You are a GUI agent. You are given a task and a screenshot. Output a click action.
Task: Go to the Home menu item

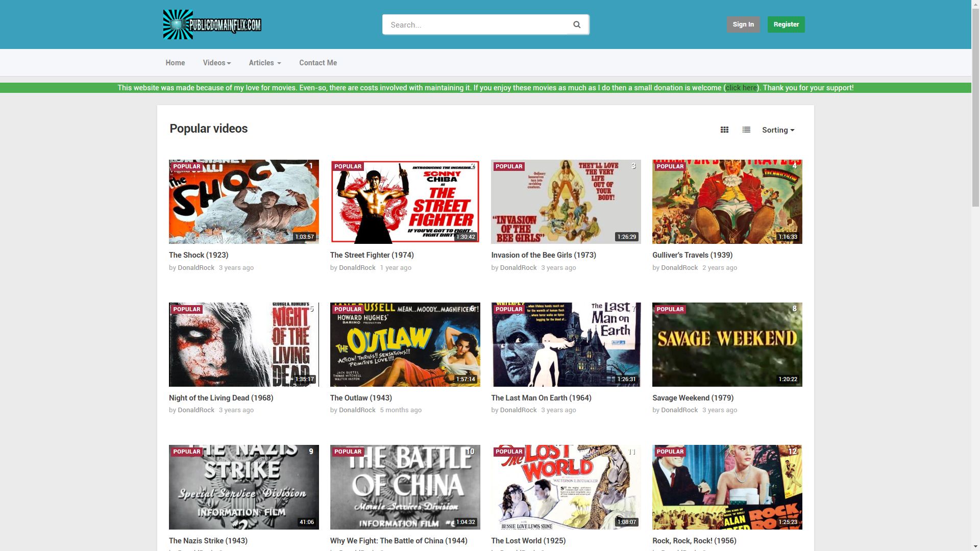[x=175, y=63]
